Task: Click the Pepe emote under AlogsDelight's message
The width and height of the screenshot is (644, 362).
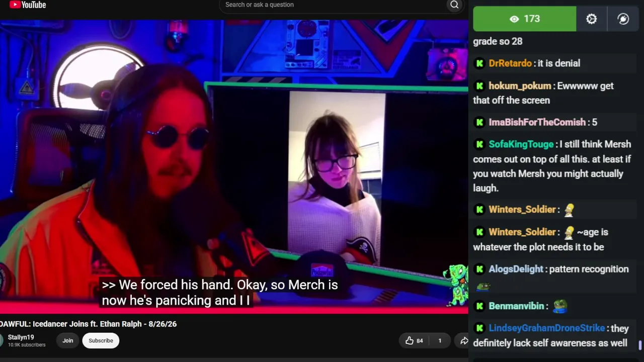Action: (482, 287)
